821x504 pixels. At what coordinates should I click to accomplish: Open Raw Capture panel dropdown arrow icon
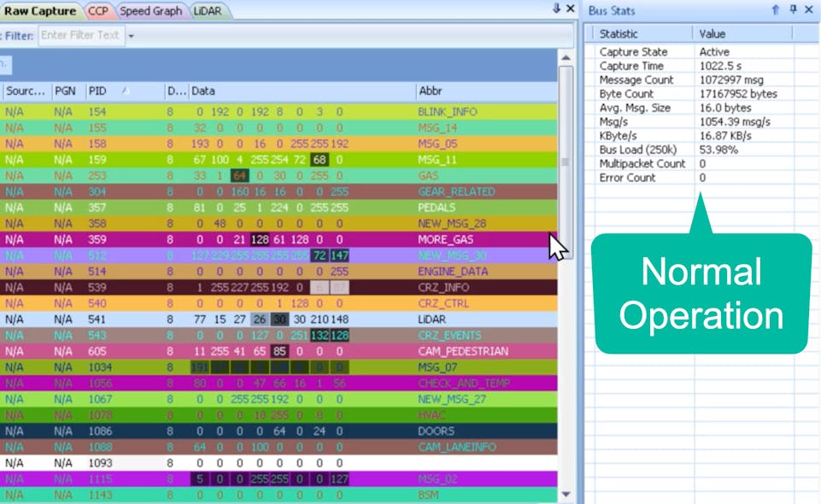click(x=556, y=9)
